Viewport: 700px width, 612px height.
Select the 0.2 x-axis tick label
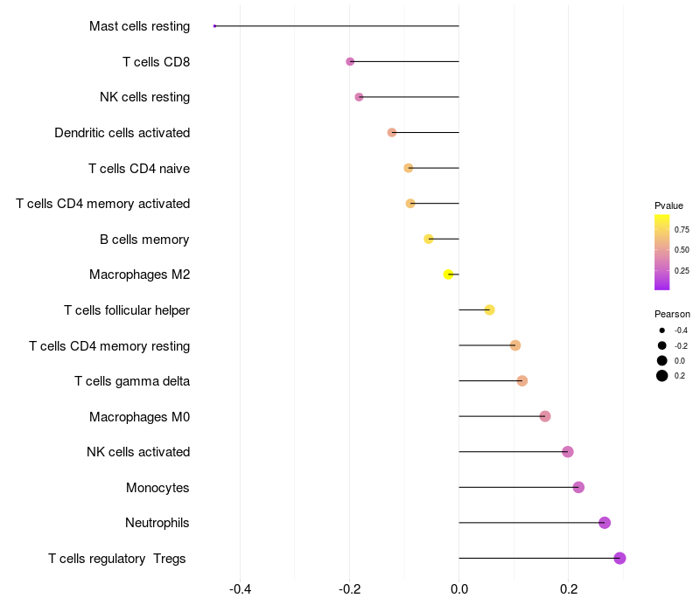[568, 589]
